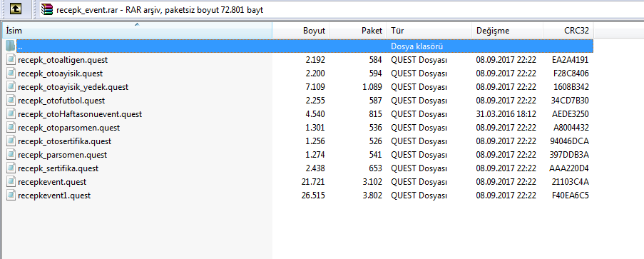Click CRC32 value F28C8406
The height and width of the screenshot is (259, 644).
pos(571,73)
